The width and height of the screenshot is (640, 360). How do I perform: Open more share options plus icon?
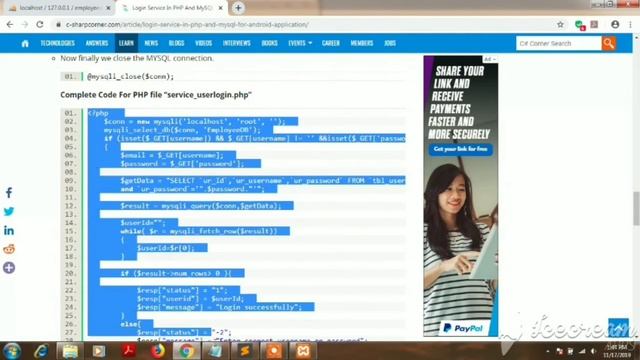pyautogui.click(x=9, y=268)
